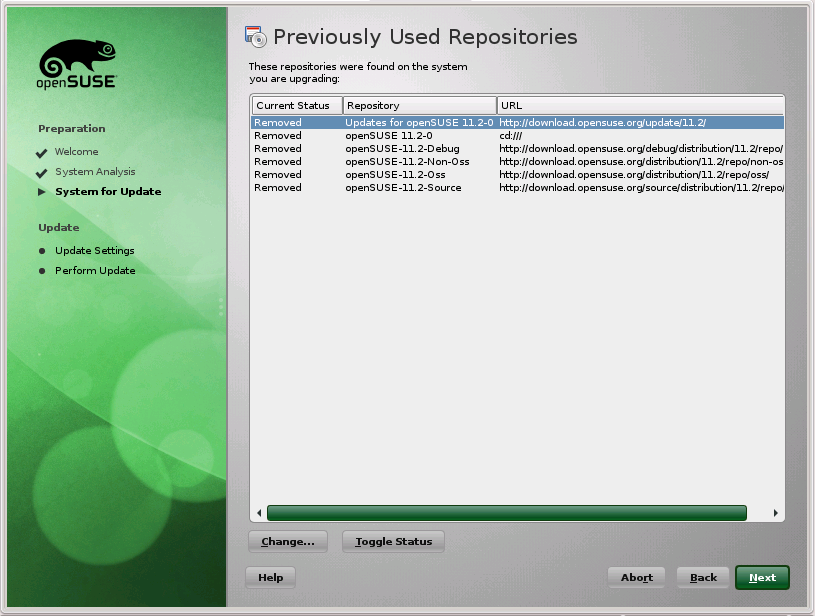This screenshot has width=815, height=616.
Task: Click System Analysis step label
Action: pyautogui.click(x=95, y=172)
